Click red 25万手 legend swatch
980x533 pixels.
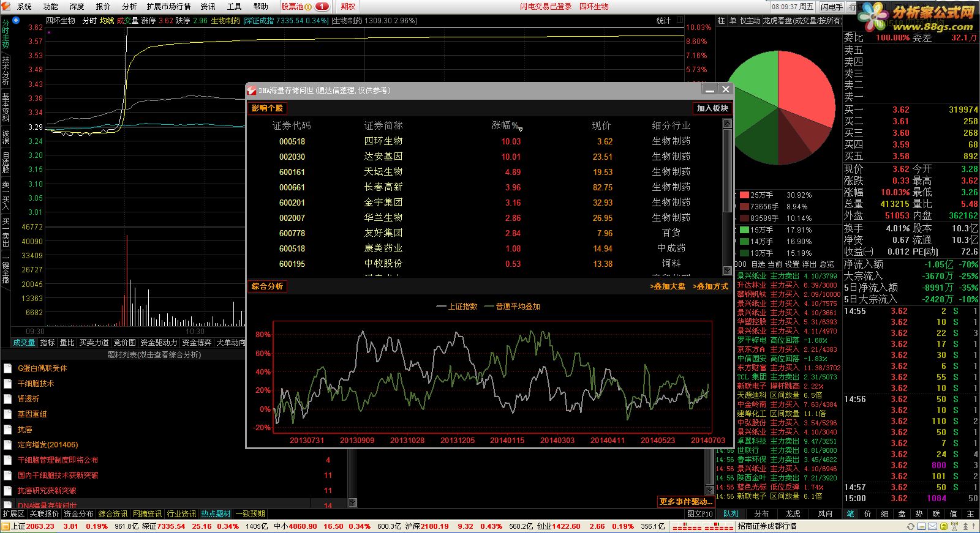coord(744,195)
